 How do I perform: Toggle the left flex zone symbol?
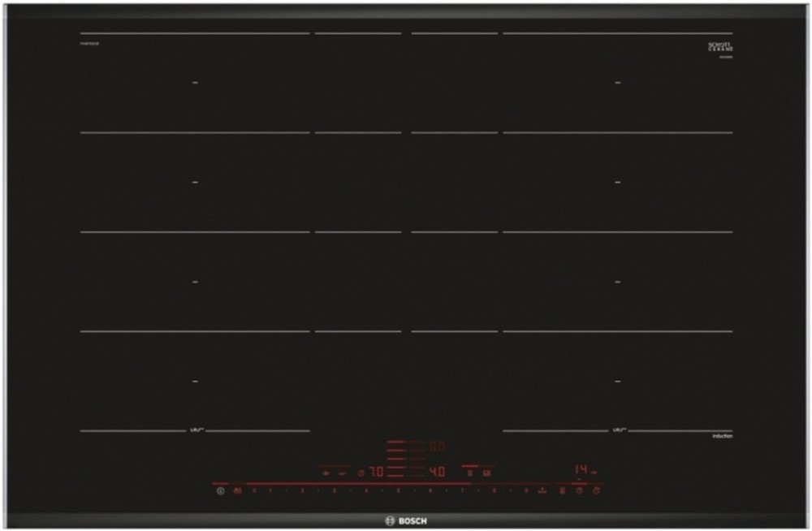click(x=195, y=430)
